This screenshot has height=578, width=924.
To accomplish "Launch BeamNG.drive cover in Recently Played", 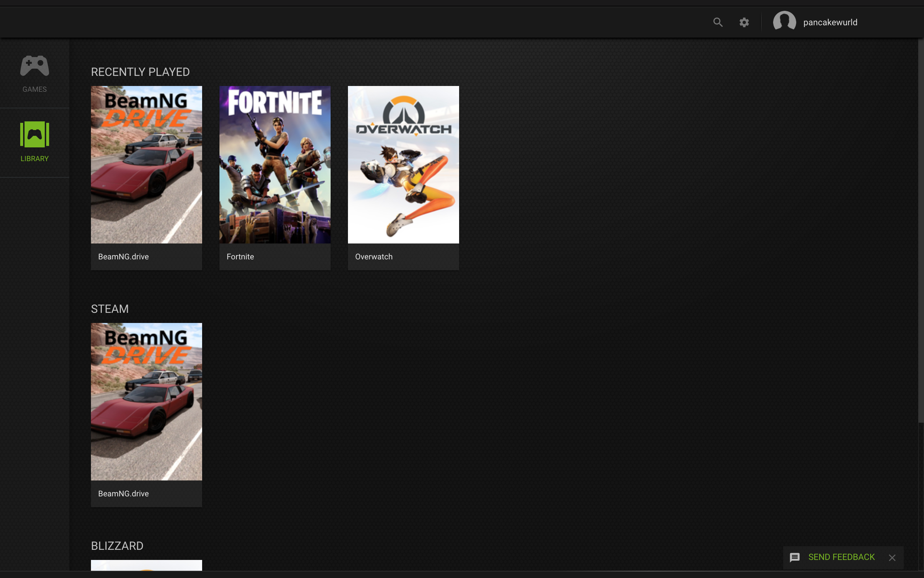I will (146, 164).
